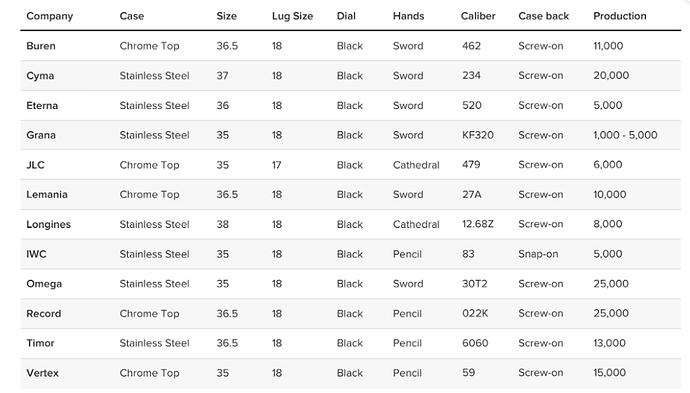Select the Omega company cell
690x393 pixels.
(44, 284)
